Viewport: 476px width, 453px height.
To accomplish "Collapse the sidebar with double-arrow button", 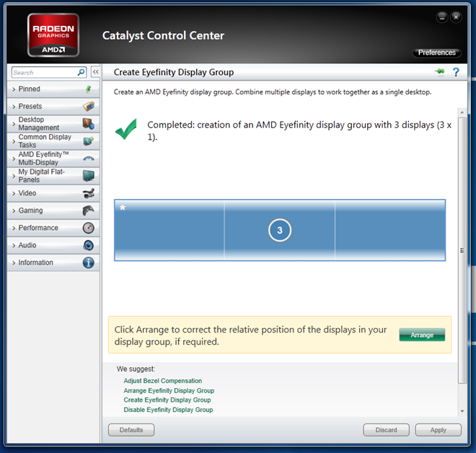I will [96, 72].
